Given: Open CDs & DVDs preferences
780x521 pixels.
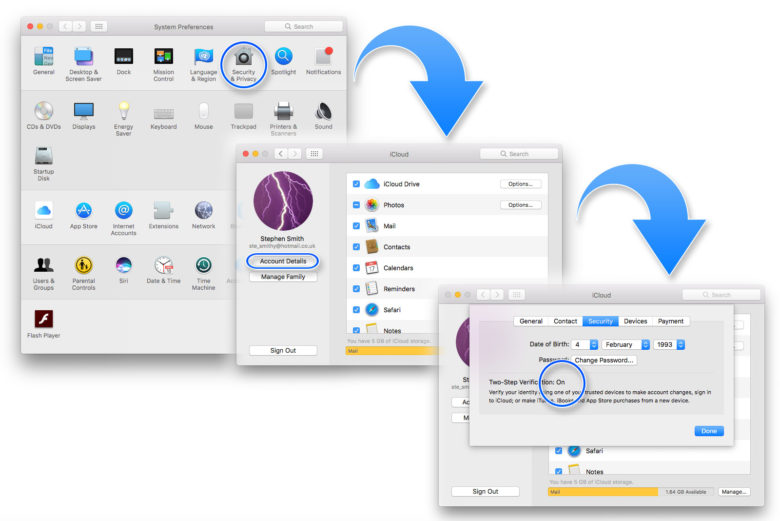Looking at the screenshot, I should tap(44, 110).
